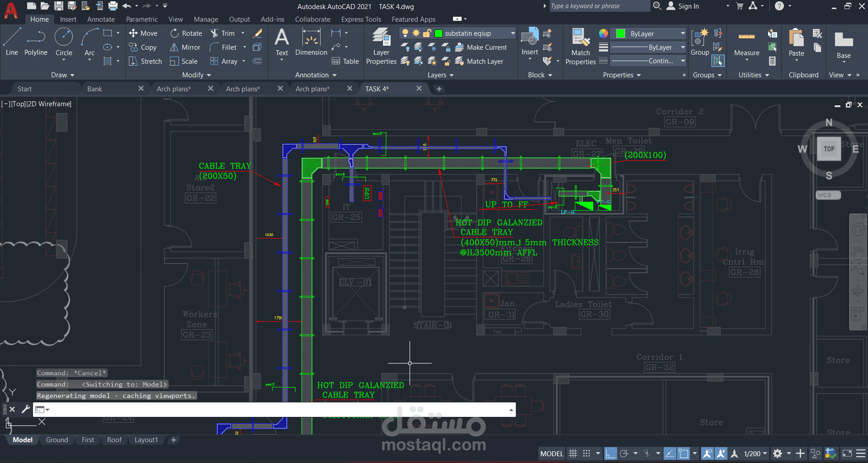
Task: Toggle isometric drafting in status bar
Action: [x=647, y=453]
